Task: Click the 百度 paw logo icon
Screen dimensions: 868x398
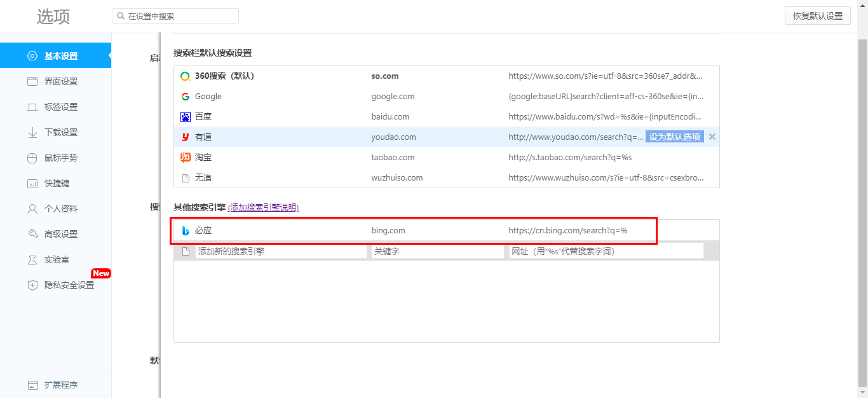Action: pos(186,117)
